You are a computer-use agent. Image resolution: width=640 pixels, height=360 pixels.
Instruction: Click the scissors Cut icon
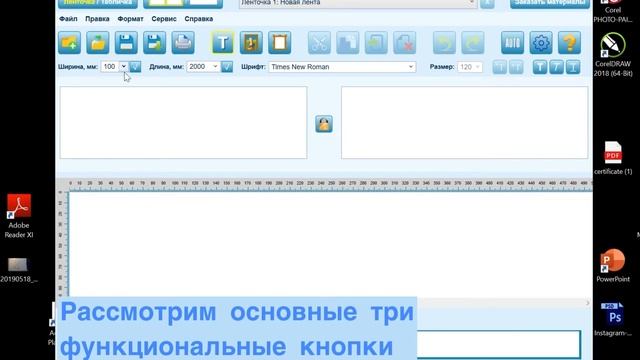point(319,42)
